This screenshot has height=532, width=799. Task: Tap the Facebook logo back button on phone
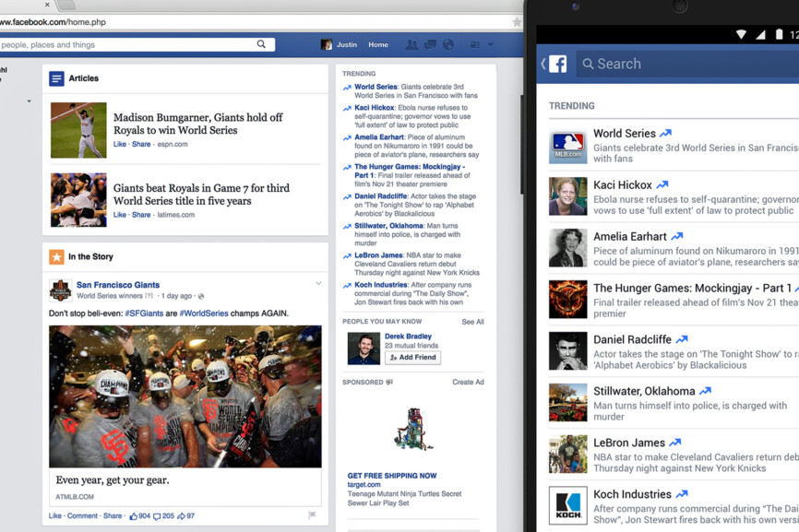click(555, 64)
